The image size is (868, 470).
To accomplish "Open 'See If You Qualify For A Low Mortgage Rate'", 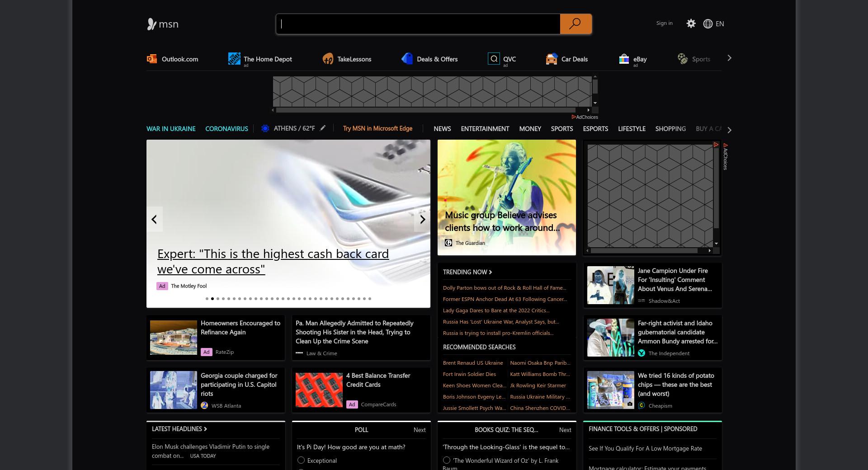I will [x=645, y=449].
